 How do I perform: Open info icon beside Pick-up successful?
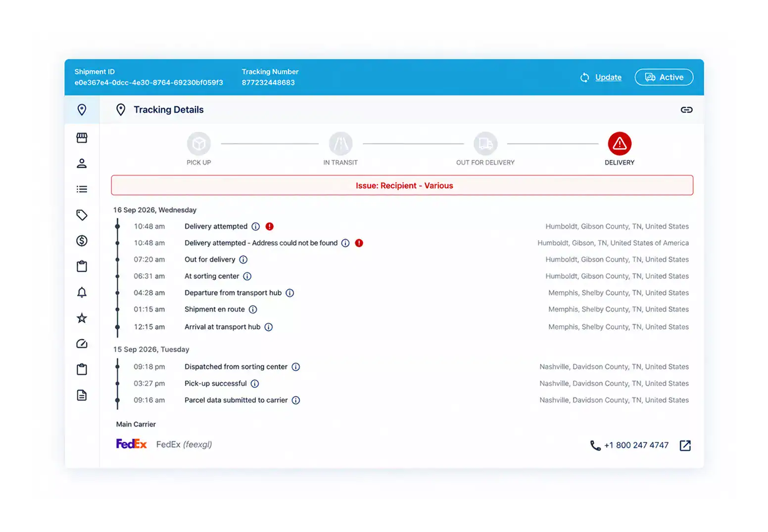255,384
